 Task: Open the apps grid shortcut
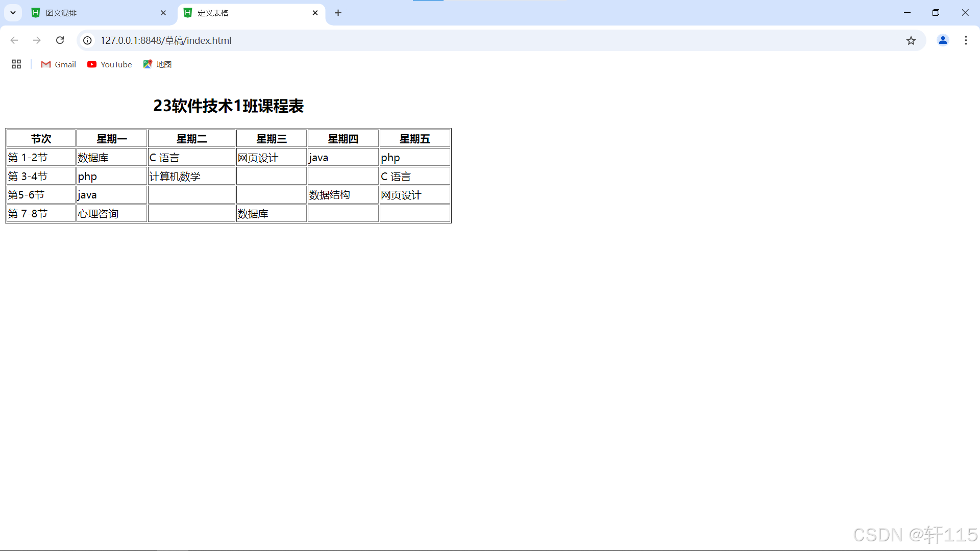click(16, 64)
